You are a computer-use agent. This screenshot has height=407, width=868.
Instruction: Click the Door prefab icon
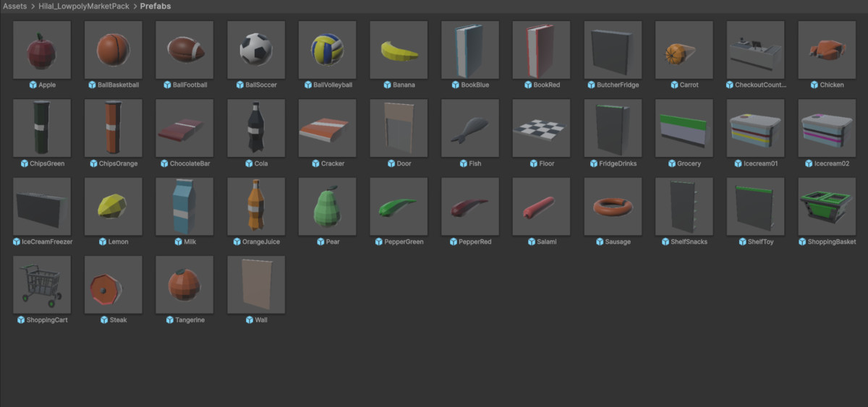click(x=399, y=128)
